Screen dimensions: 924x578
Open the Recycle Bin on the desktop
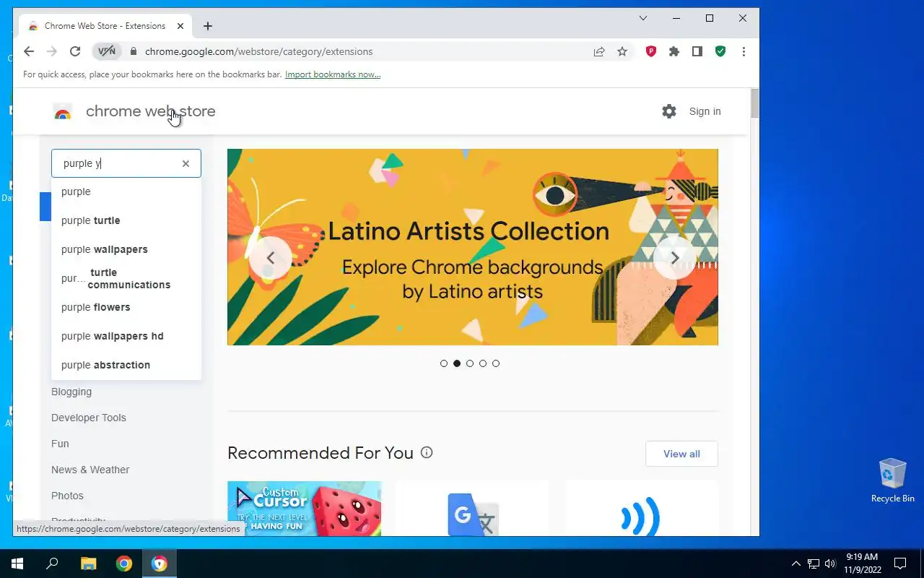click(x=892, y=480)
